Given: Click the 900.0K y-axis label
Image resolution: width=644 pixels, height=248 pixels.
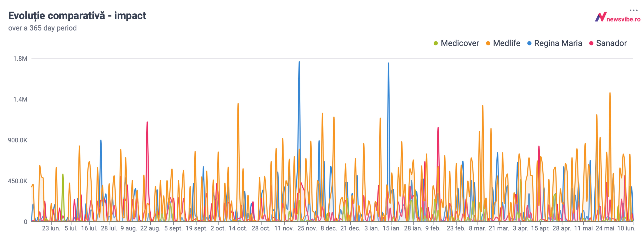Looking at the screenshot, I should [18, 140].
